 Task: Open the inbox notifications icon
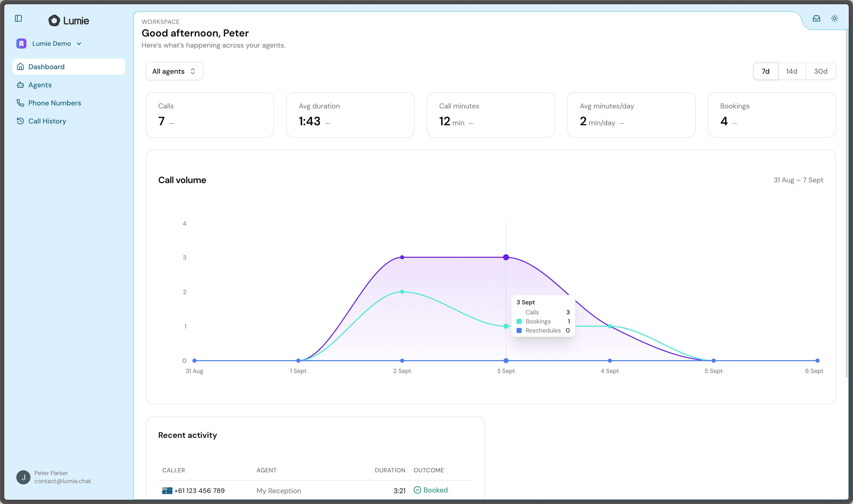816,18
